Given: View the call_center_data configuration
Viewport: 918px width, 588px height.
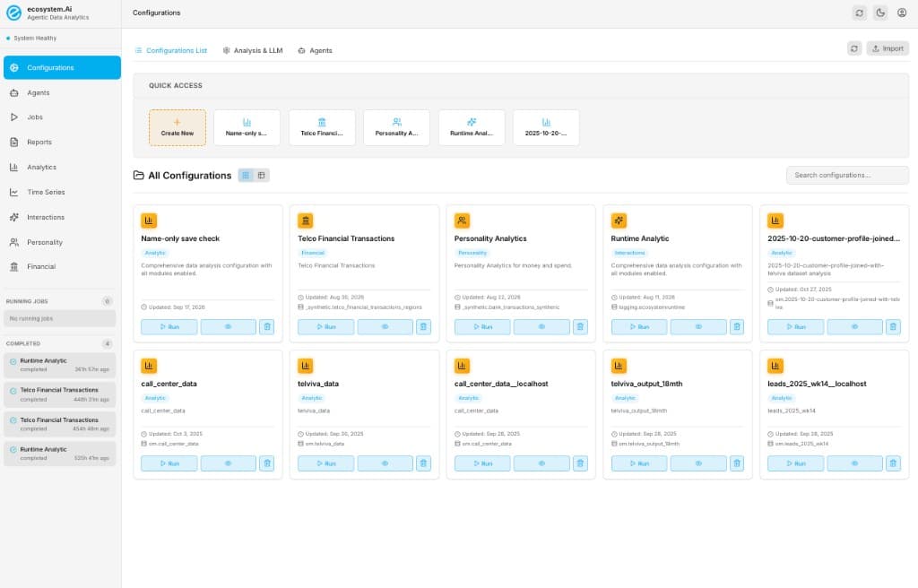Looking at the screenshot, I should (x=229, y=463).
